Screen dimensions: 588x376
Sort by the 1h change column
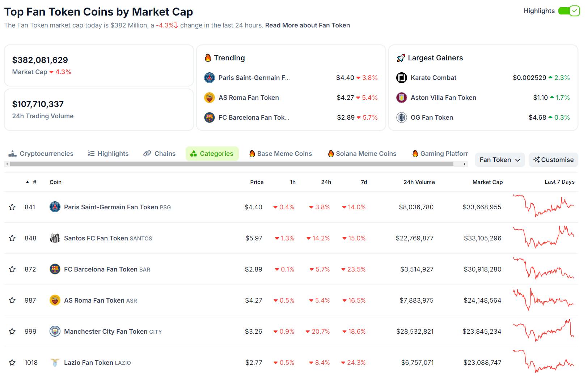pos(293,182)
